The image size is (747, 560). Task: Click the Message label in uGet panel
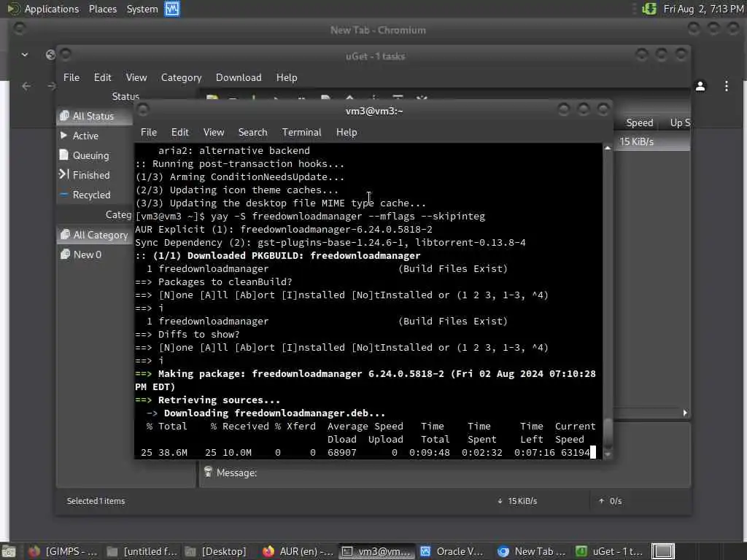tap(236, 472)
